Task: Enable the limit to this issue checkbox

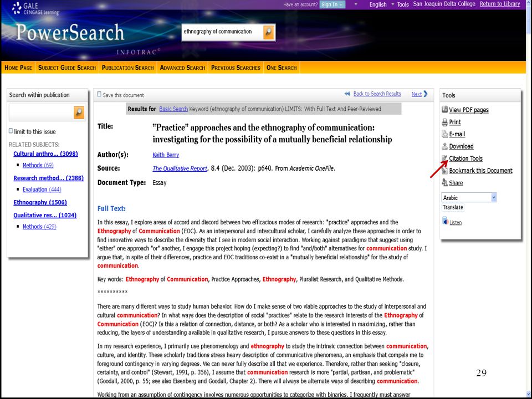Action: coord(11,131)
